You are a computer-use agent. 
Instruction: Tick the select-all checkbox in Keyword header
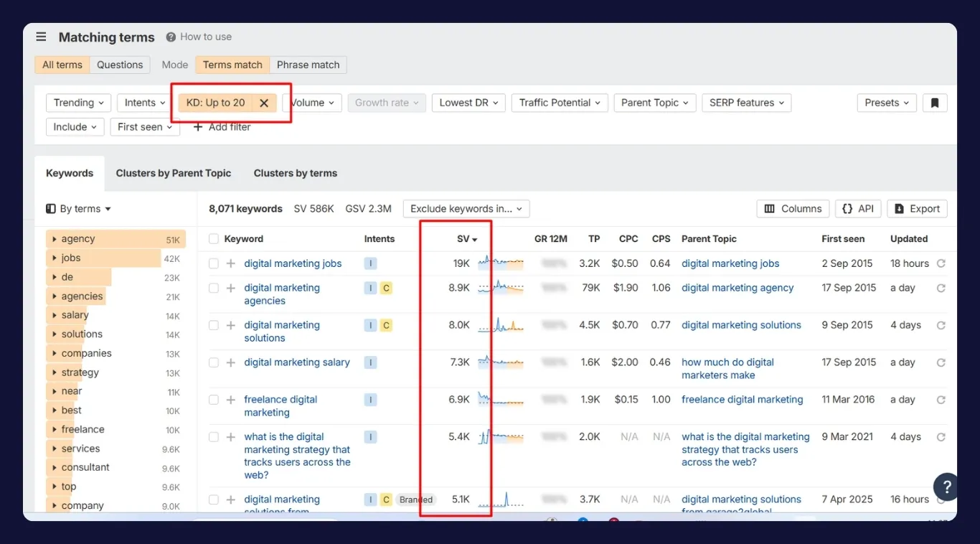pyautogui.click(x=214, y=239)
